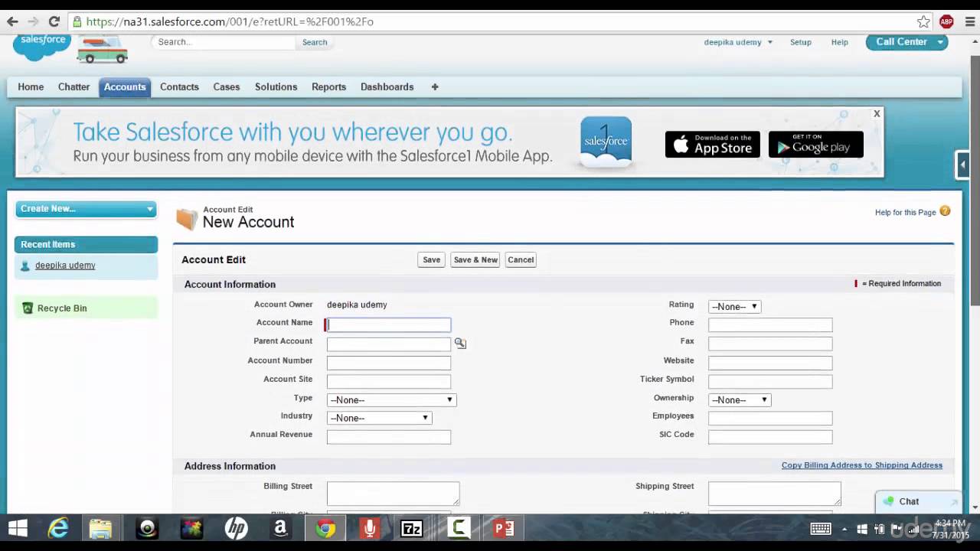Cancel the account edit
Image resolution: width=980 pixels, height=551 pixels.
pos(521,260)
